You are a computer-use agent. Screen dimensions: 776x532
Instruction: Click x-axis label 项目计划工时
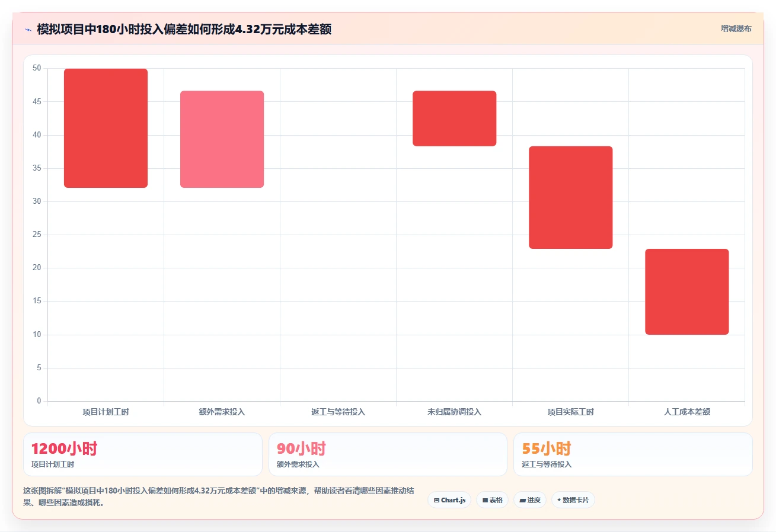point(106,412)
